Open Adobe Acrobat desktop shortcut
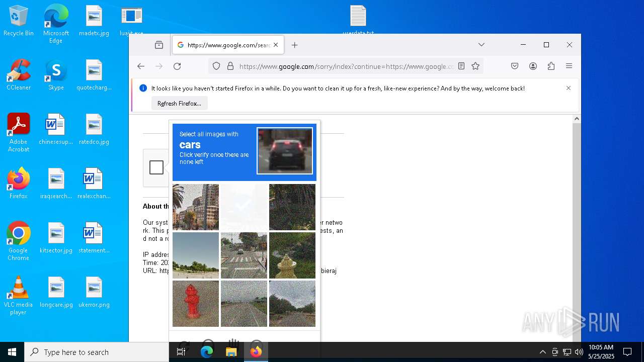 [19, 133]
